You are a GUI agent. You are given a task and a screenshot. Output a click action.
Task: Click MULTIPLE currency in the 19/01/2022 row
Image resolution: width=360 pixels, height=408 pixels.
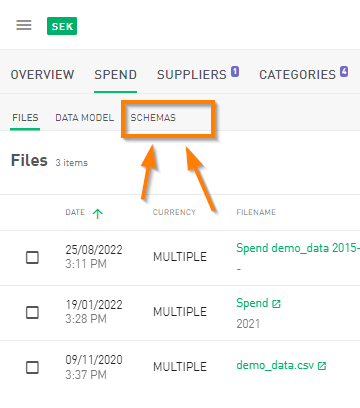[180, 312]
